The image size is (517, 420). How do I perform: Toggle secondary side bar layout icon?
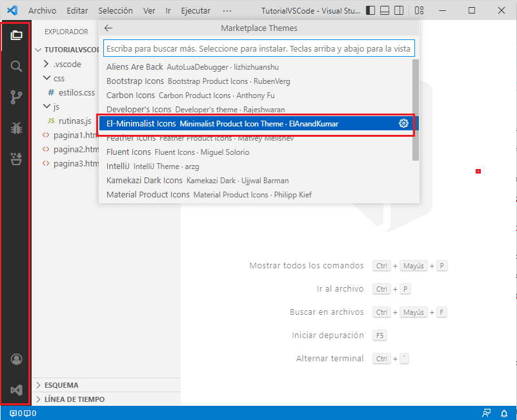[399, 10]
